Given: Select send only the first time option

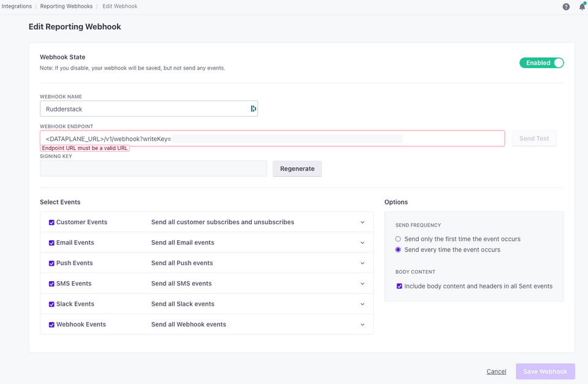Looking at the screenshot, I should [x=398, y=239].
